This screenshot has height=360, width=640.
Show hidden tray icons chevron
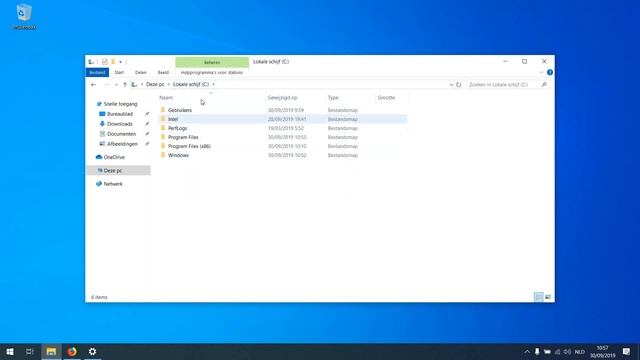pos(527,352)
